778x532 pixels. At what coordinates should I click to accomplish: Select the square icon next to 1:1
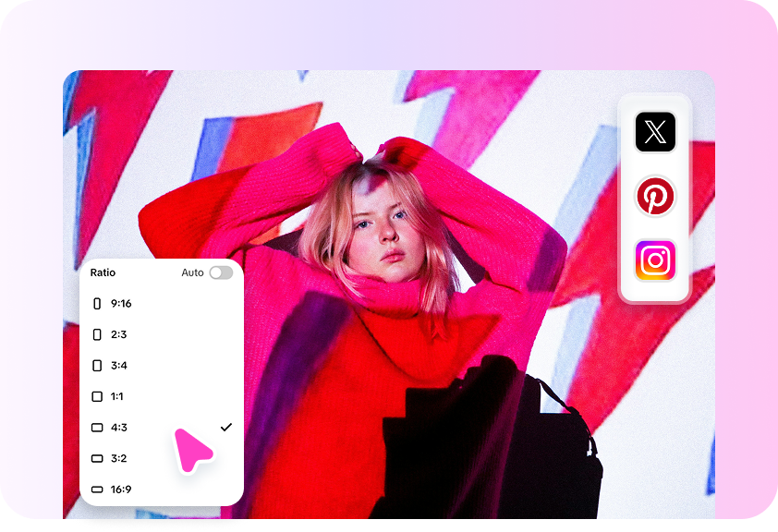pos(98,396)
